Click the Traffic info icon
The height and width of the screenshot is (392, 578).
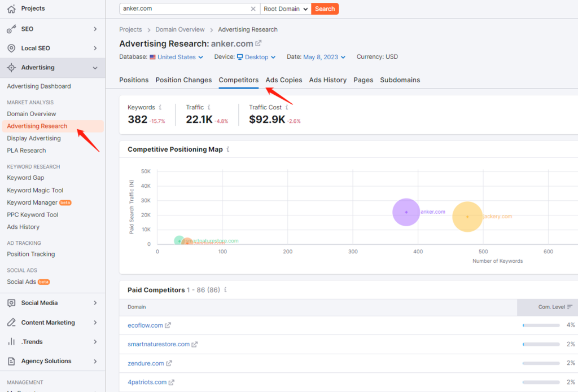[x=209, y=107]
